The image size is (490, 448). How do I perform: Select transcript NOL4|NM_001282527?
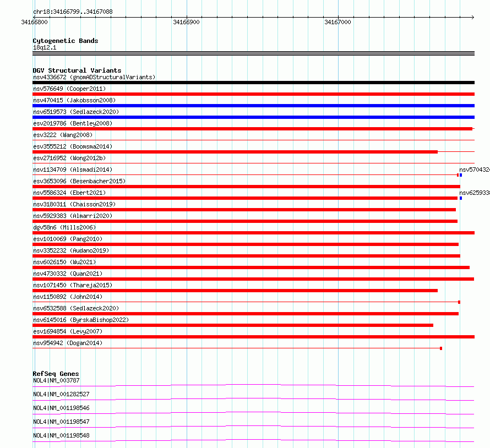[x=61, y=394]
